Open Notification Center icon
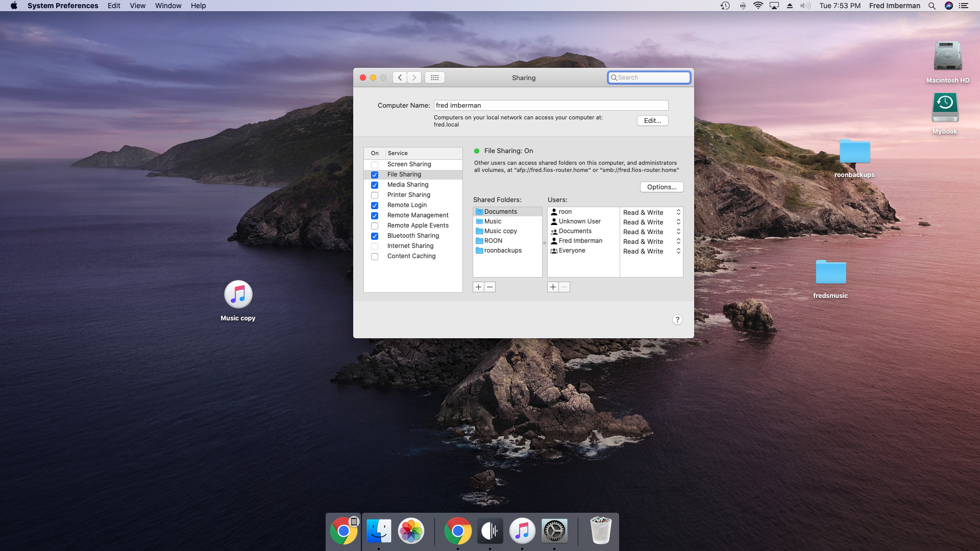The image size is (980, 551). point(964,6)
